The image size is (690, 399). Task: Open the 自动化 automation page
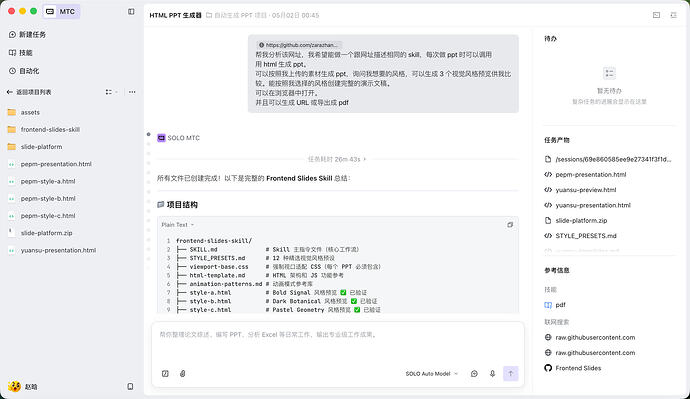coord(24,71)
